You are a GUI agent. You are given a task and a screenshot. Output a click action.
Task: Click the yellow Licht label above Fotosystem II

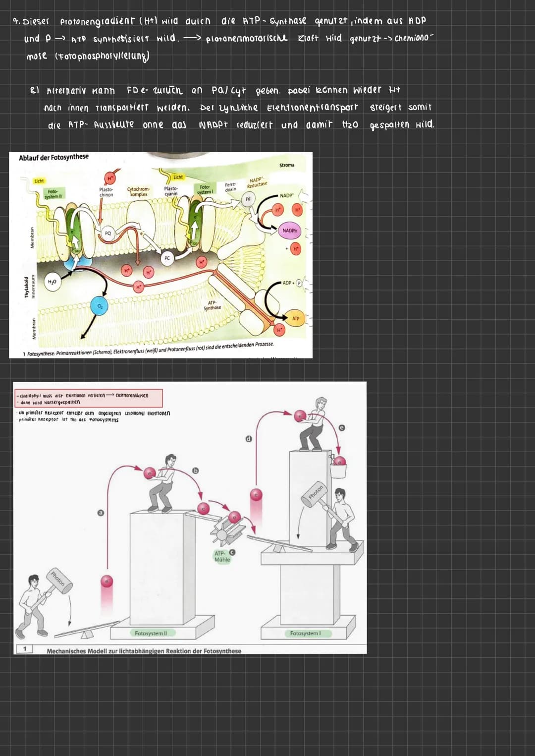tap(39, 181)
